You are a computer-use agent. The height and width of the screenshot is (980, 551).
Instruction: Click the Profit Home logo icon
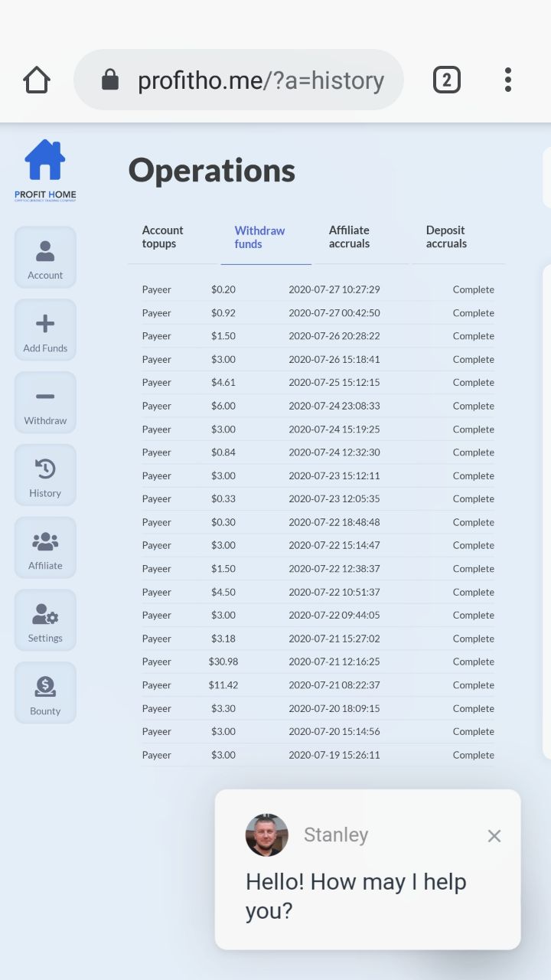(45, 161)
